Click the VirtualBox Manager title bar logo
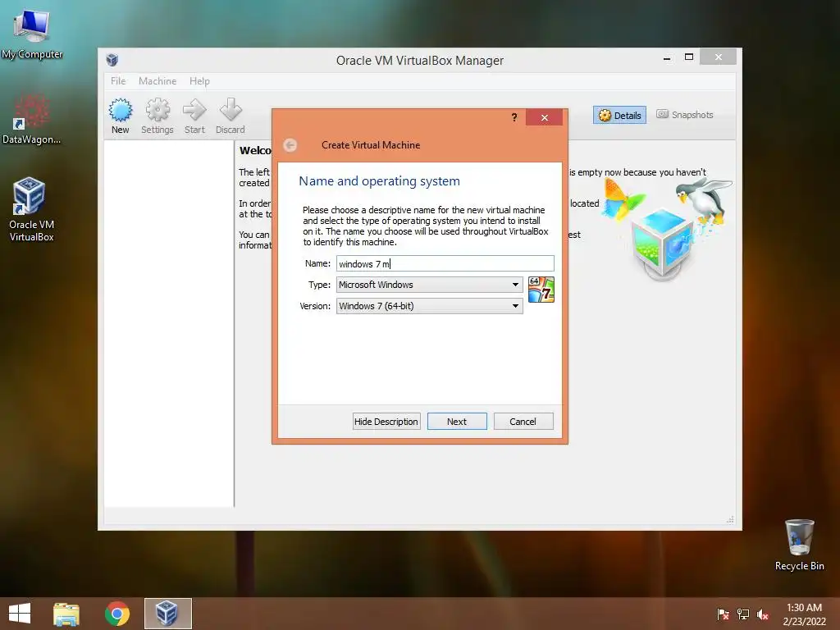 (112, 60)
